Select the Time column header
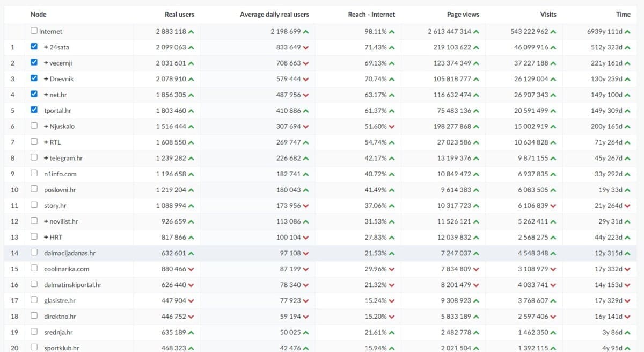Viewport: 644px width, 352px height. [x=623, y=15]
